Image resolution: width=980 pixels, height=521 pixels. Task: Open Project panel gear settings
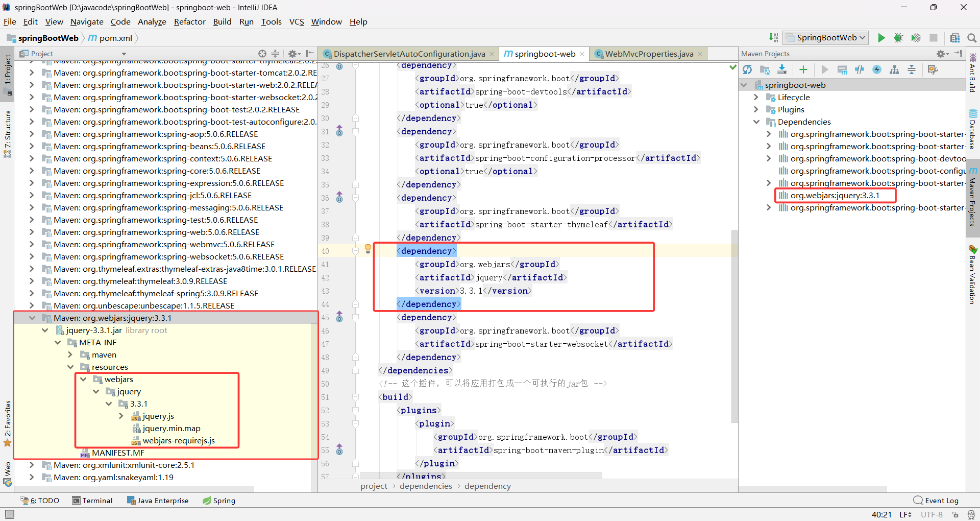[x=294, y=54]
